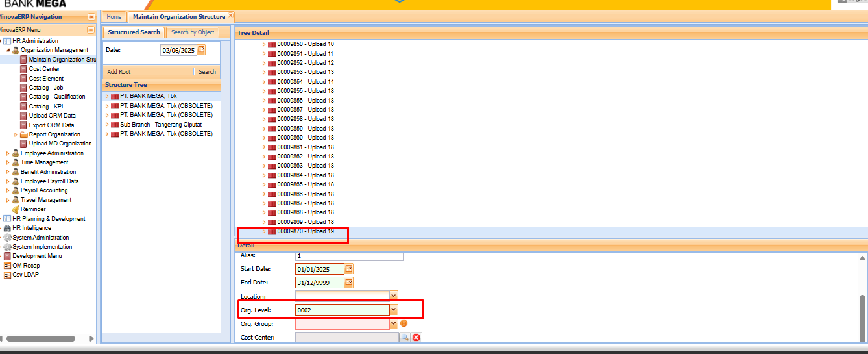Close the Maintain Organization Structure tab
Image resolution: width=868 pixels, height=354 pixels.
pyautogui.click(x=231, y=16)
